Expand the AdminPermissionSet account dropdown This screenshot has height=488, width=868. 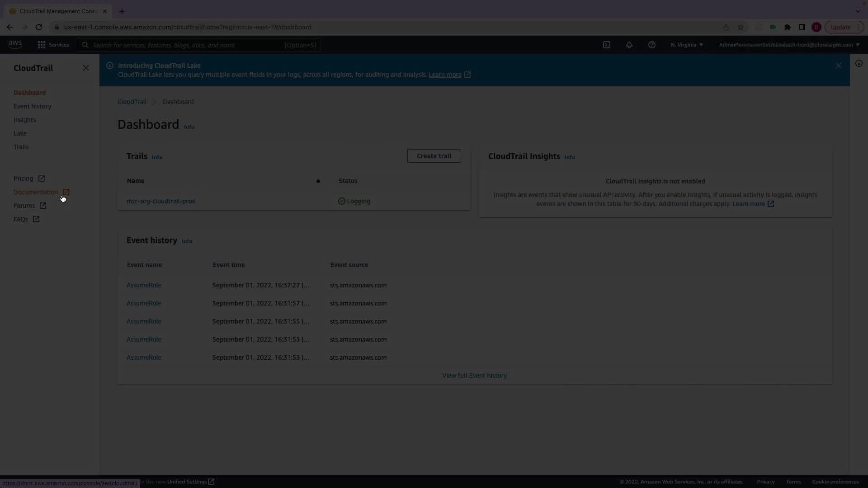point(788,45)
